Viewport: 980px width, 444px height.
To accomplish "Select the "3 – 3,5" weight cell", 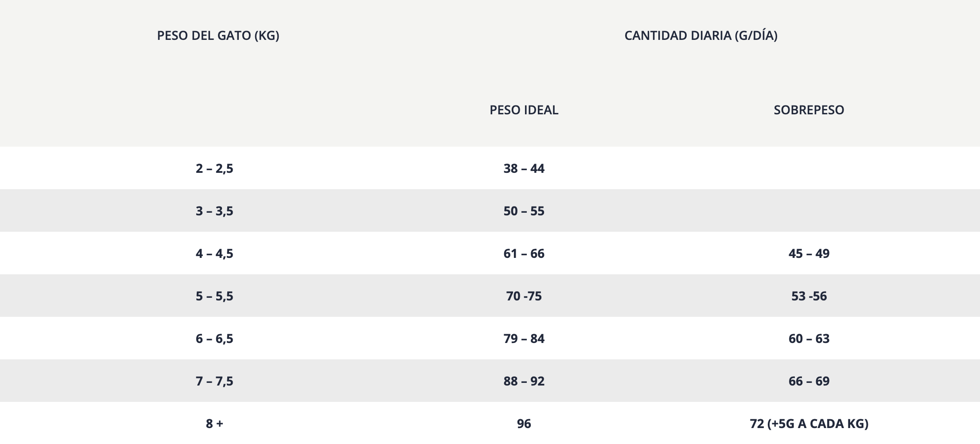I will (214, 211).
